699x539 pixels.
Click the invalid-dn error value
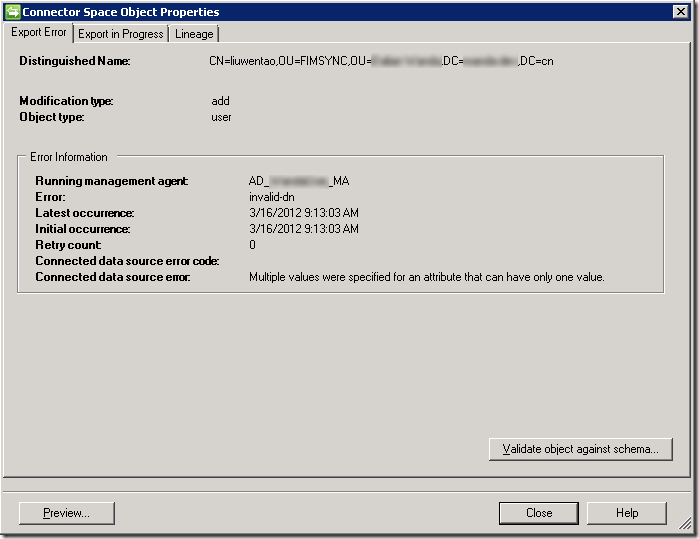(x=271, y=197)
